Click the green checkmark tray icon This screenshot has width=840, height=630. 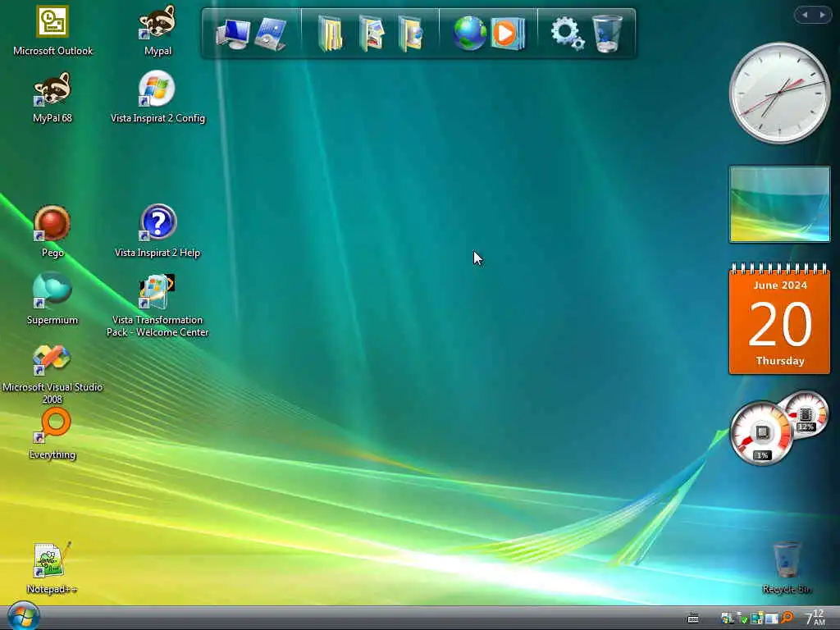tap(742, 619)
